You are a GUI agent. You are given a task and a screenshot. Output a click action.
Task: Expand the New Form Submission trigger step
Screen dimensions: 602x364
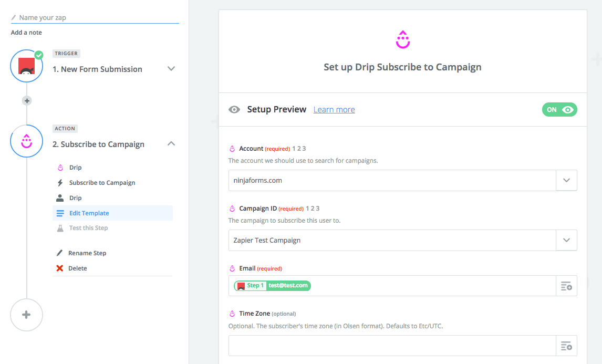[x=171, y=69]
